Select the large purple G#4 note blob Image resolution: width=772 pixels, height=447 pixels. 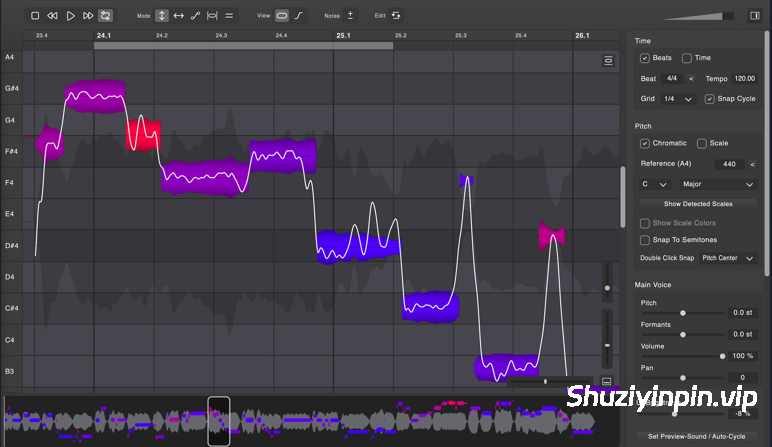(95, 96)
